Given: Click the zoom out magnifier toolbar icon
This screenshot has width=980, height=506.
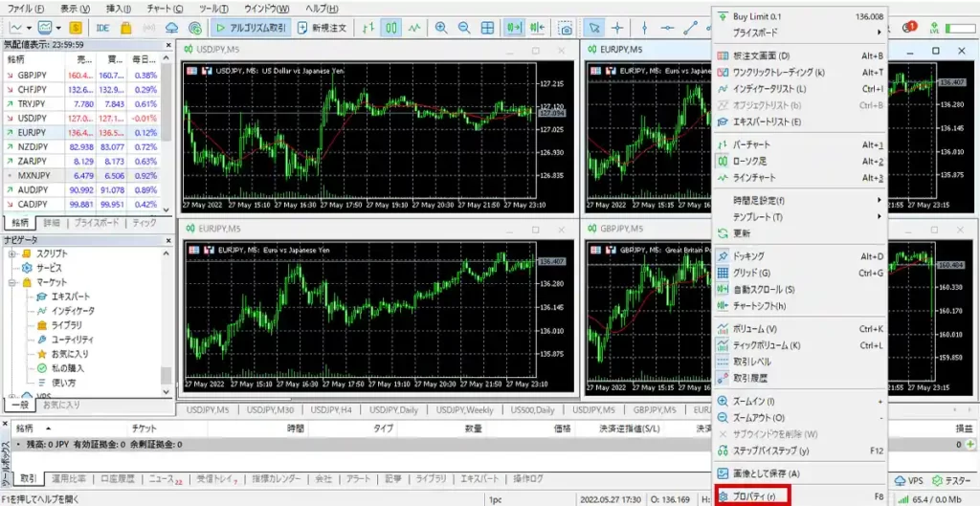Looking at the screenshot, I should pos(464,28).
